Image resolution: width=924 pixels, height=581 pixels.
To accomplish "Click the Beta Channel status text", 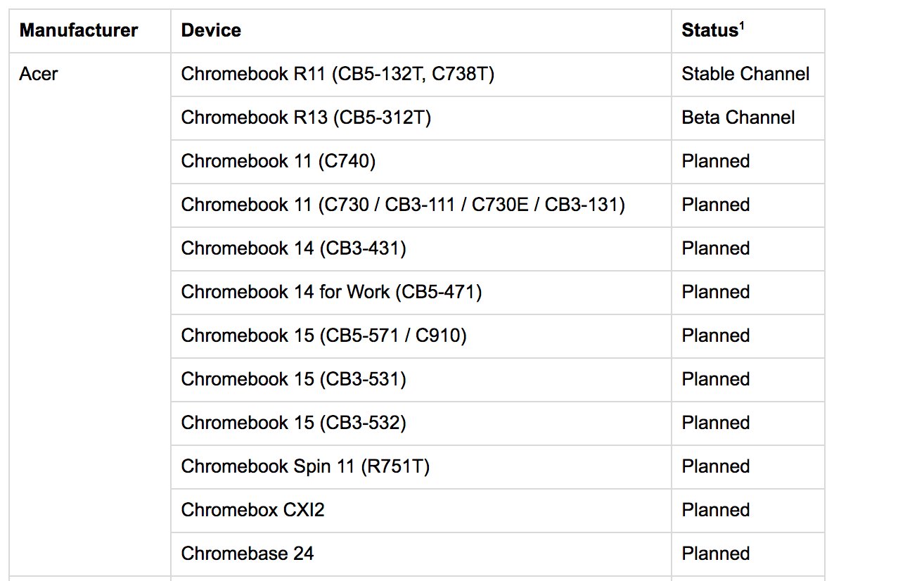I will [738, 117].
